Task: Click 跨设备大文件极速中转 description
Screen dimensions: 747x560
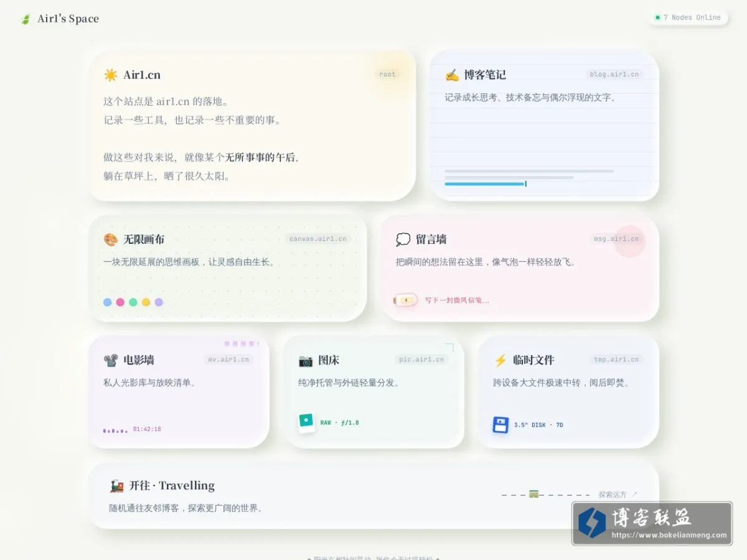Action: click(561, 383)
